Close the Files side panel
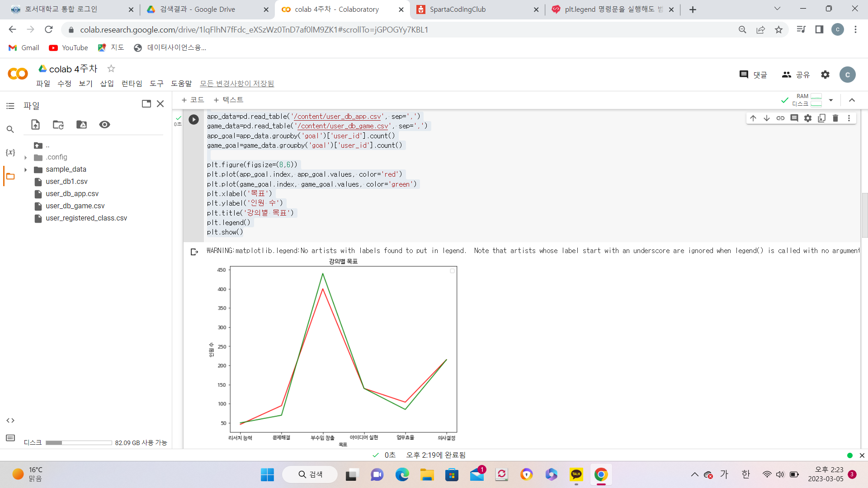Screen dimensions: 868x488 click(160, 104)
